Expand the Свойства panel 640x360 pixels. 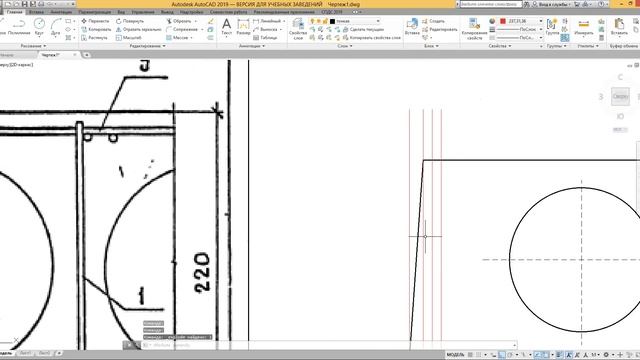point(500,46)
